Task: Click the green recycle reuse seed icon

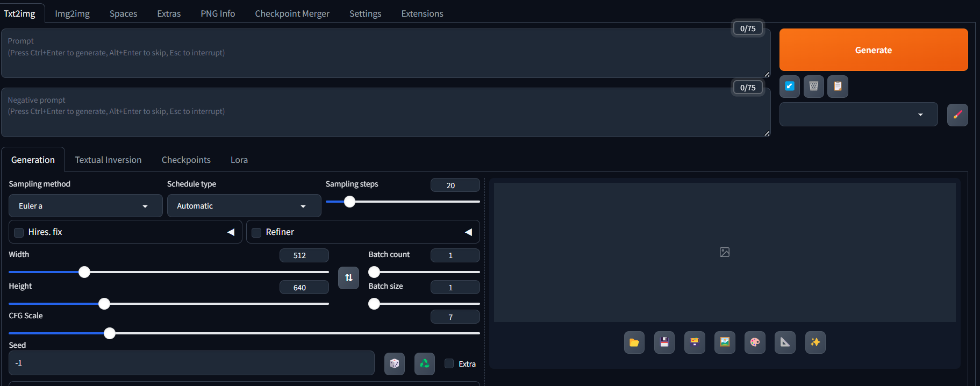Action: tap(424, 364)
